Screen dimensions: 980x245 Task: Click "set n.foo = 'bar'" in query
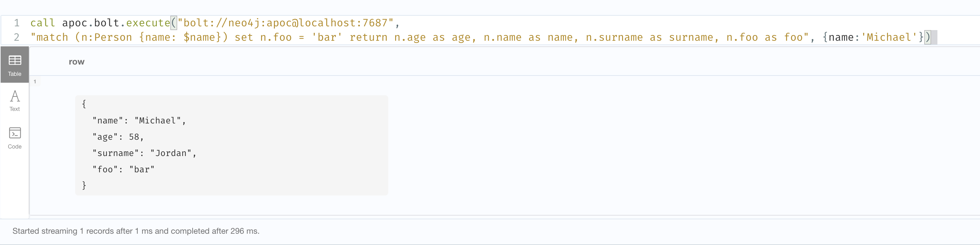[288, 37]
